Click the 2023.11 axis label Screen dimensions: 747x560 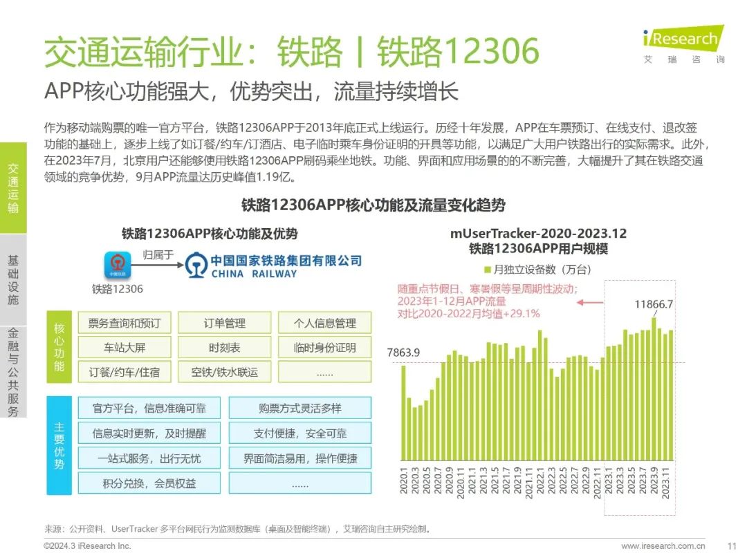point(665,483)
